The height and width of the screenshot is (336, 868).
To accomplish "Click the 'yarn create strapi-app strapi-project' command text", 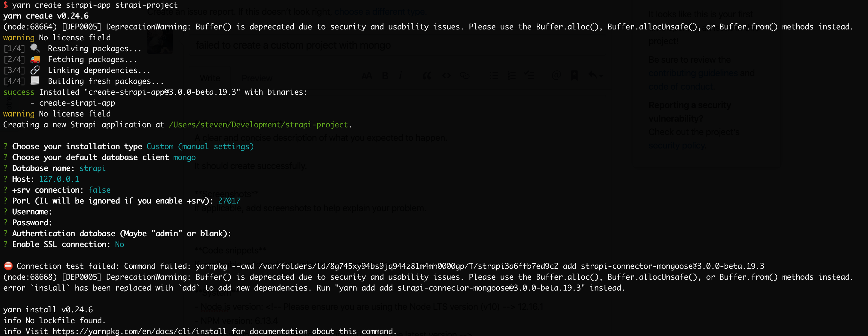I will click(x=95, y=5).
